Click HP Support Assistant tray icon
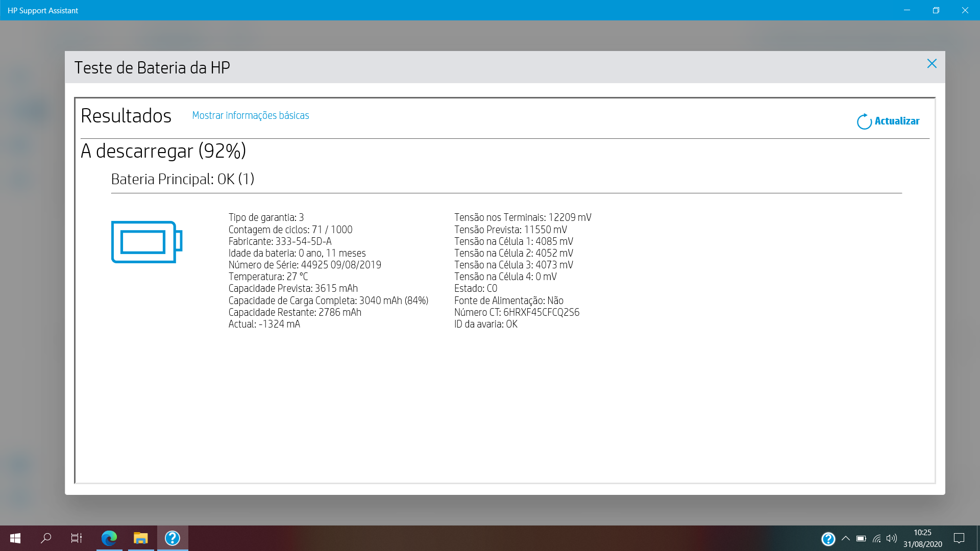The image size is (980, 551). coord(828,539)
